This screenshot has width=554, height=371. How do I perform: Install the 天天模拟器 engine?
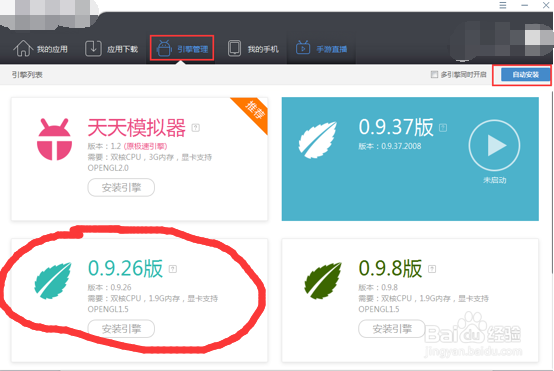click(x=121, y=187)
